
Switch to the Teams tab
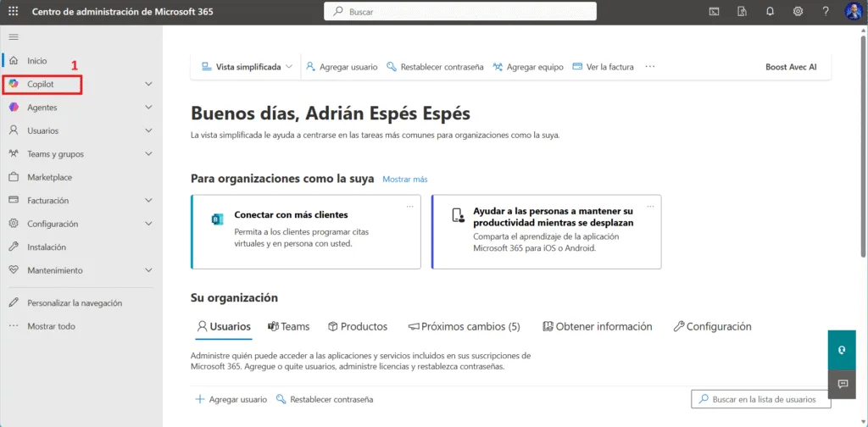288,327
